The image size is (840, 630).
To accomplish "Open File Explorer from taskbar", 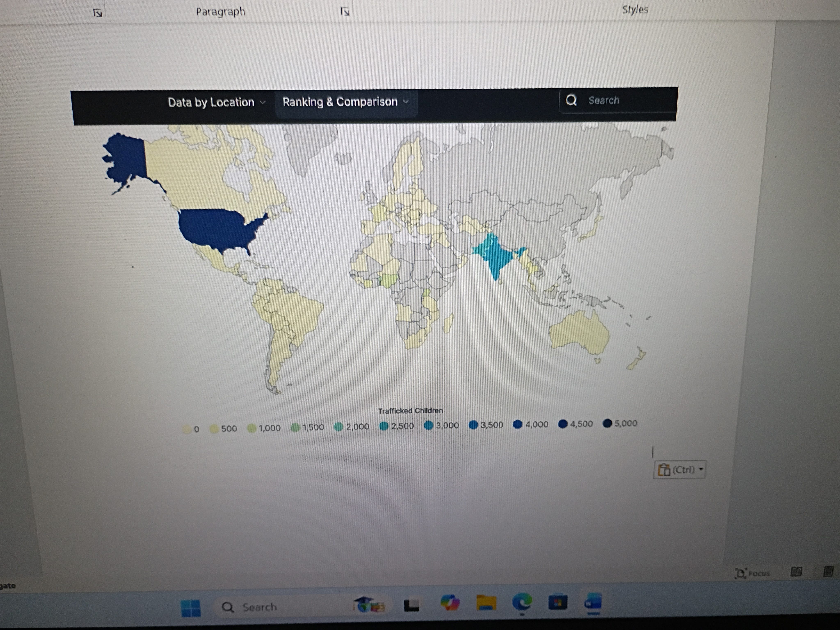I will 486,603.
